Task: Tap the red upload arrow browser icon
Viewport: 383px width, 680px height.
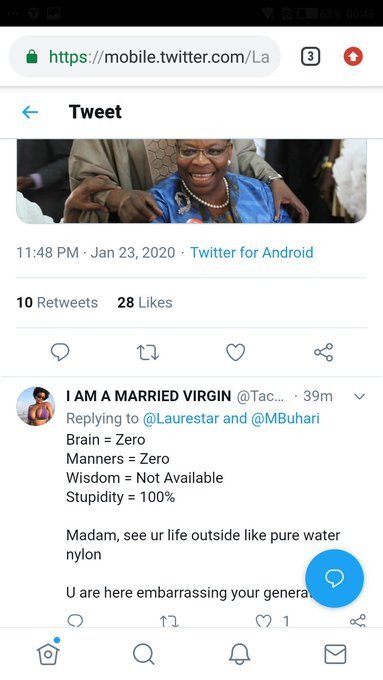Action: pyautogui.click(x=353, y=56)
